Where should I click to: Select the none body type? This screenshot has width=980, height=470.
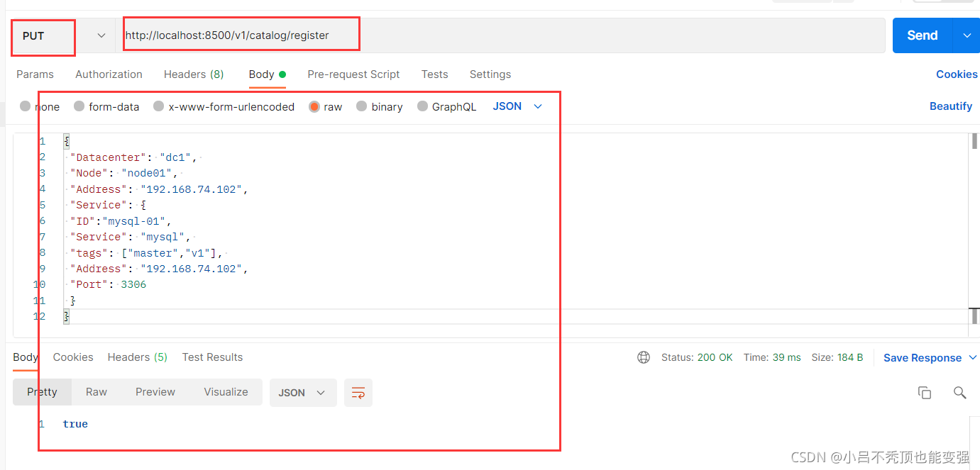(40, 106)
